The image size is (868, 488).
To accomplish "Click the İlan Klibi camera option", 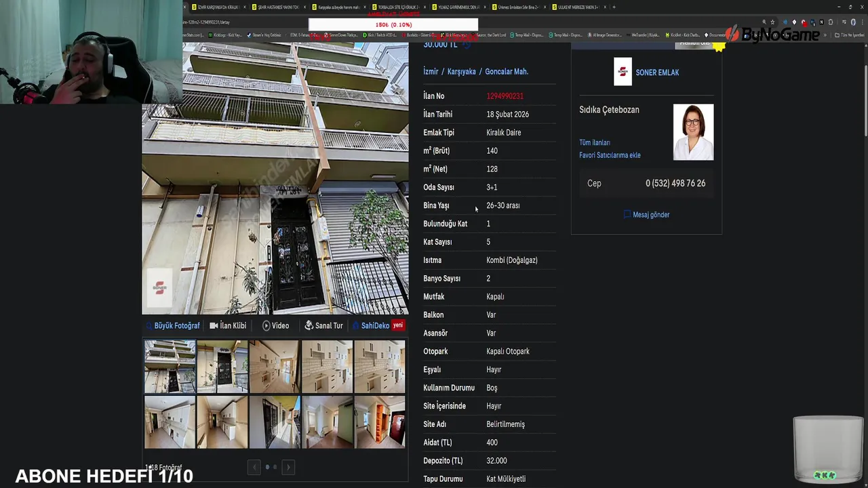I will tap(228, 325).
